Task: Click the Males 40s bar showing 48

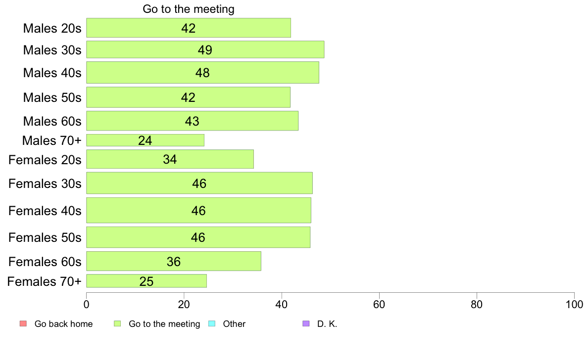Action: [x=202, y=72]
